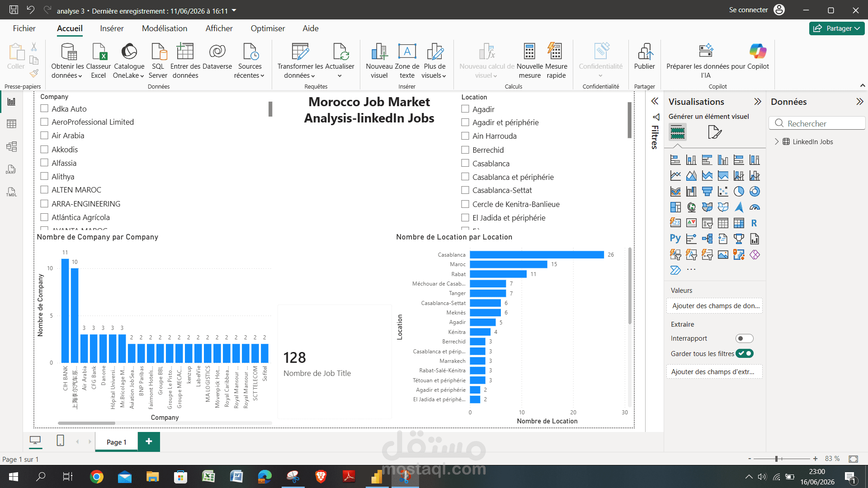Select the line chart visualization
The width and height of the screenshot is (868, 488).
coord(675,176)
